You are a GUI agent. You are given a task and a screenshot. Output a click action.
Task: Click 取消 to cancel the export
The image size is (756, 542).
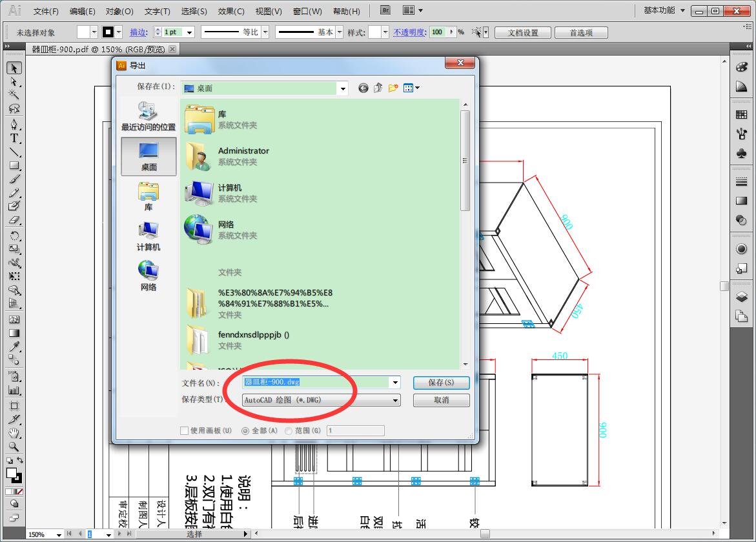point(441,400)
